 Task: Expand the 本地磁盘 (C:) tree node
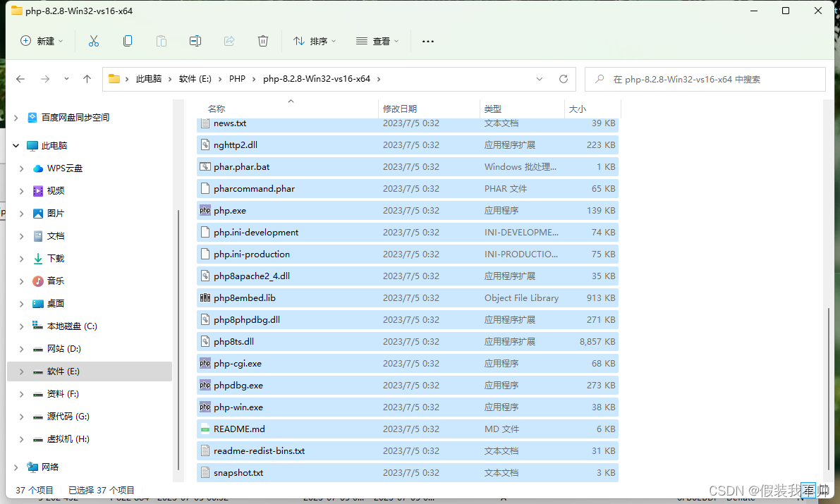(21, 326)
